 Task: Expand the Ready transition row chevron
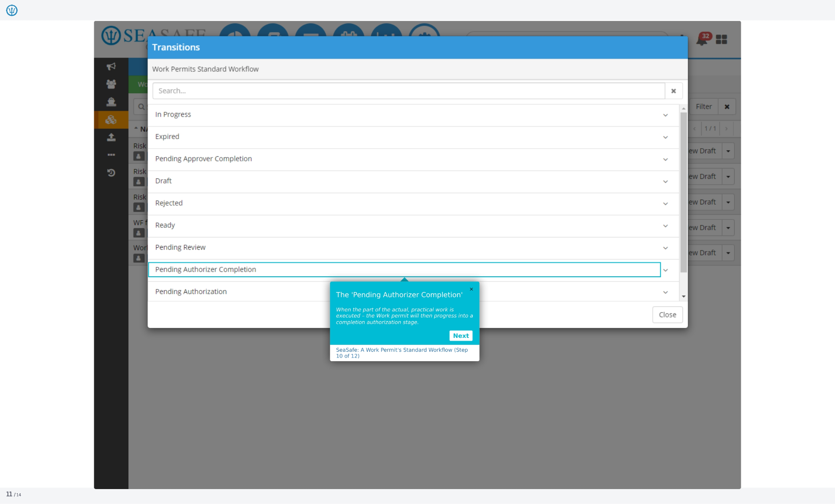point(666,226)
